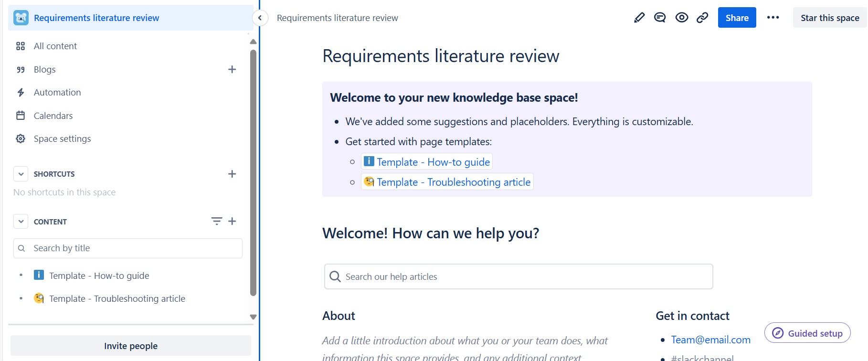Click Star this space button
The width and height of the screenshot is (868, 361).
830,18
